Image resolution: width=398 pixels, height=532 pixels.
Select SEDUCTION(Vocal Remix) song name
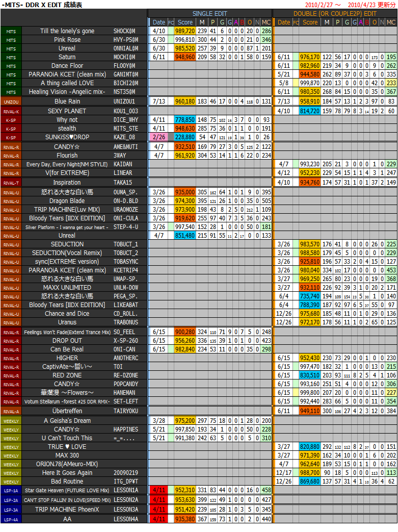tap(67, 253)
